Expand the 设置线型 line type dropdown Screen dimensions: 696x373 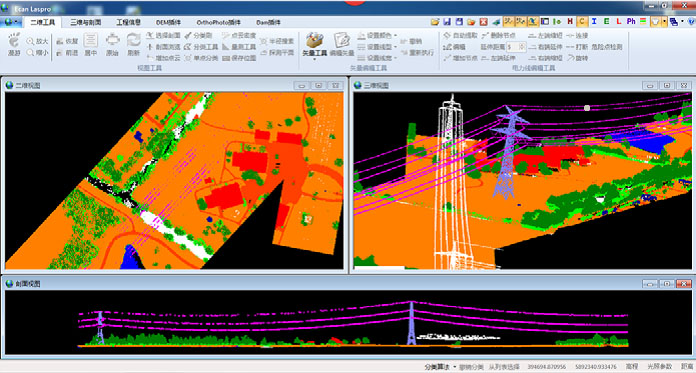pyautogui.click(x=395, y=47)
